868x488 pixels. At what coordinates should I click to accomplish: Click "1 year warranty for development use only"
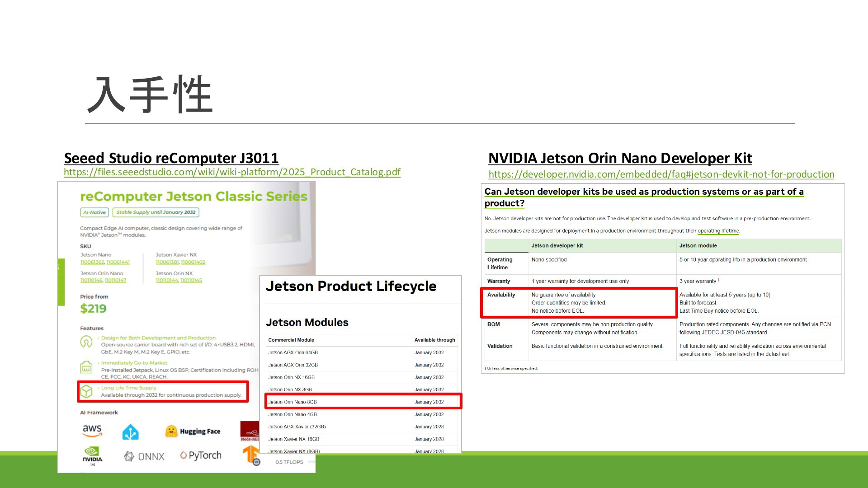pos(580,281)
